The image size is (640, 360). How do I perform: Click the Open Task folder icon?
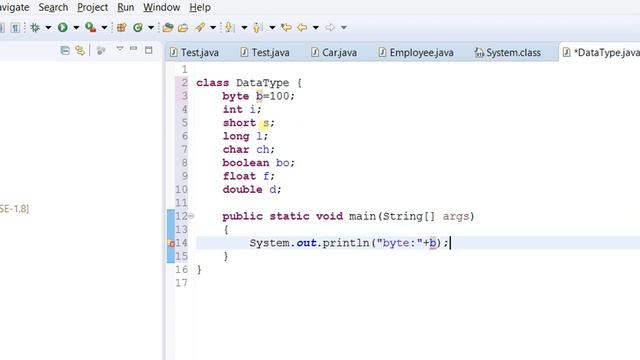click(183, 28)
